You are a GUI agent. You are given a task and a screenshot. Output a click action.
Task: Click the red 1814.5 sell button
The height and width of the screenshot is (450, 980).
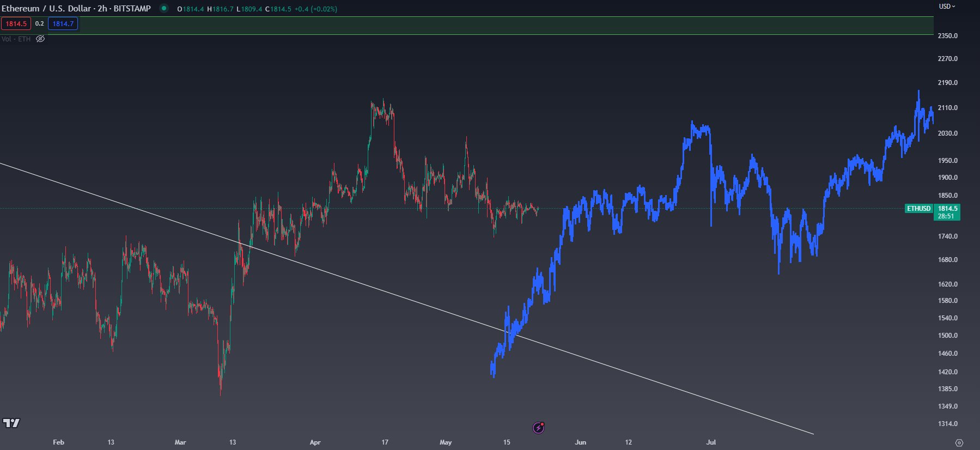click(x=16, y=23)
